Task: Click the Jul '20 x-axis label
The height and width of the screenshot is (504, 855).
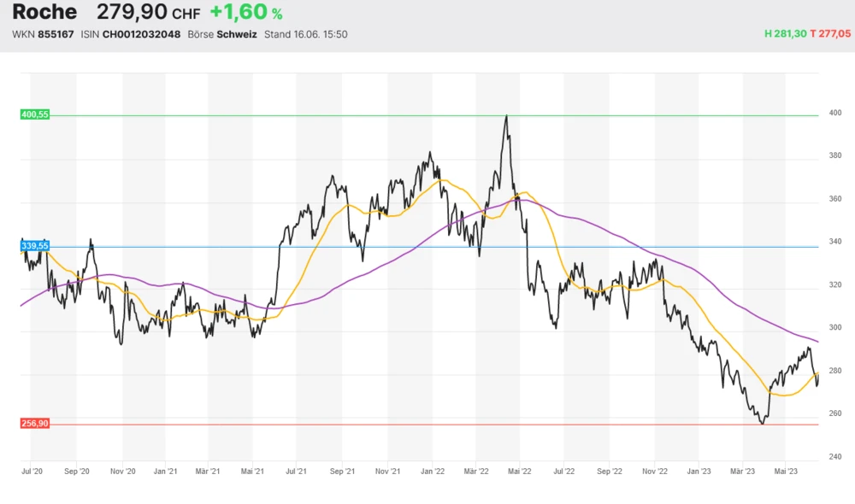Action: click(32, 471)
